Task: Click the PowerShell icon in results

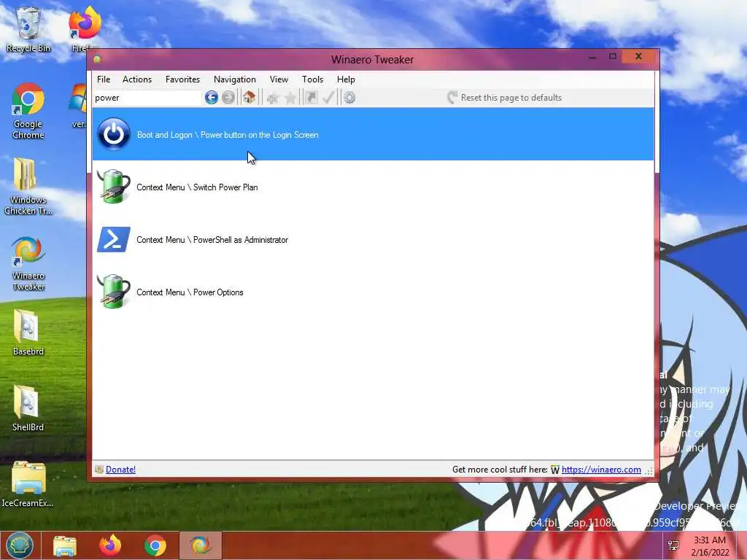Action: 113,239
